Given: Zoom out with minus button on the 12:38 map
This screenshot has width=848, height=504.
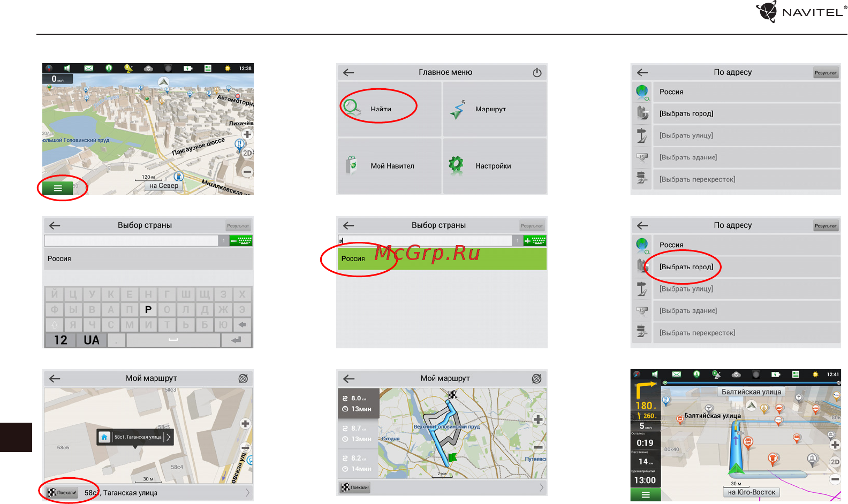Looking at the screenshot, I should click(247, 172).
